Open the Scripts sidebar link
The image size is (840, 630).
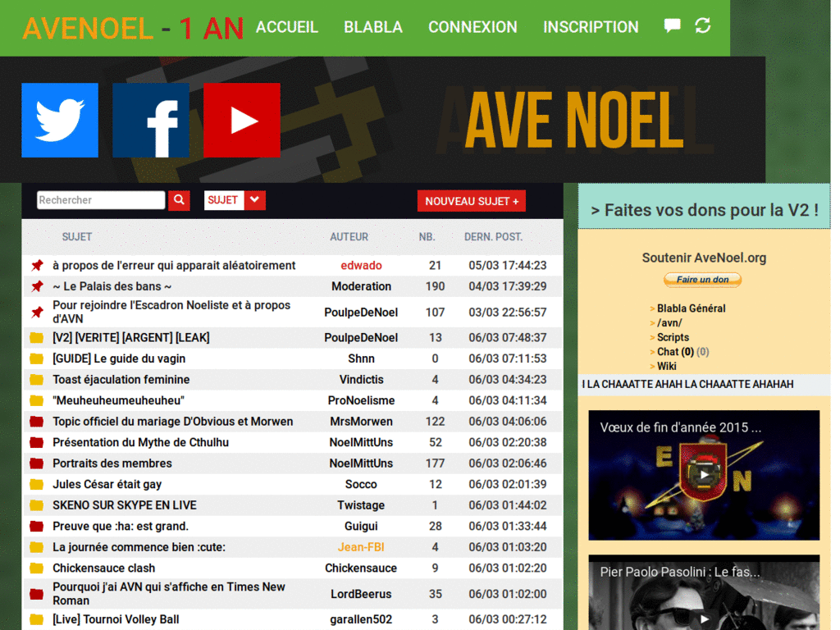(x=672, y=337)
